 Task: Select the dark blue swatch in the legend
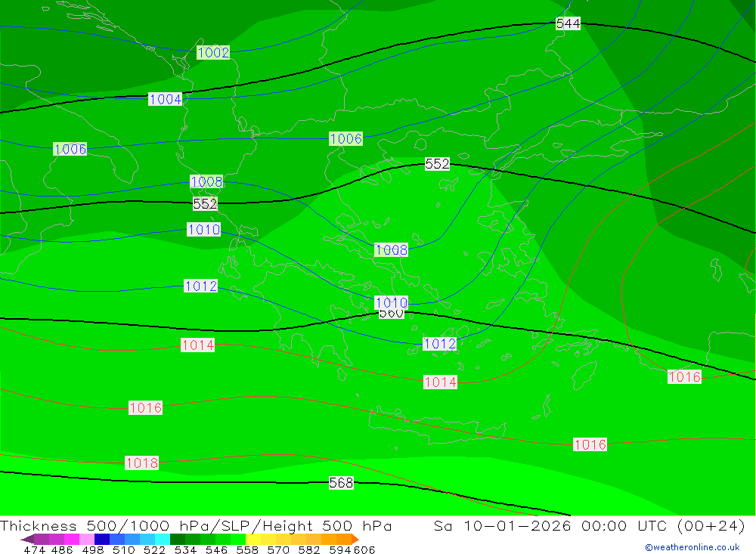(101, 539)
